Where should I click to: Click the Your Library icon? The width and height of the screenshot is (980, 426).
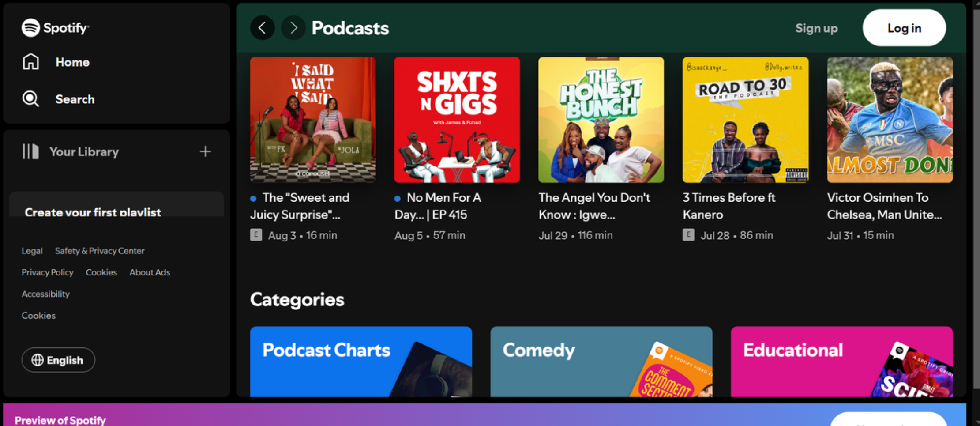[x=30, y=151]
